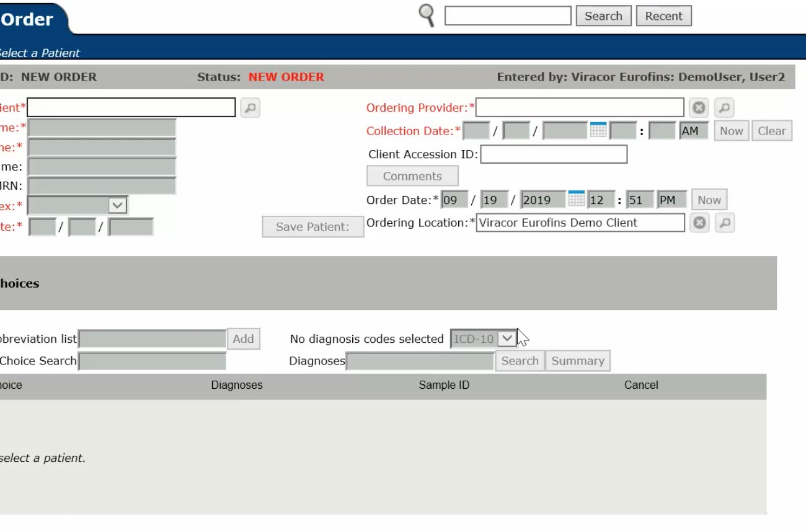806x532 pixels.
Task: Click the Save Patient button
Action: coord(312,227)
